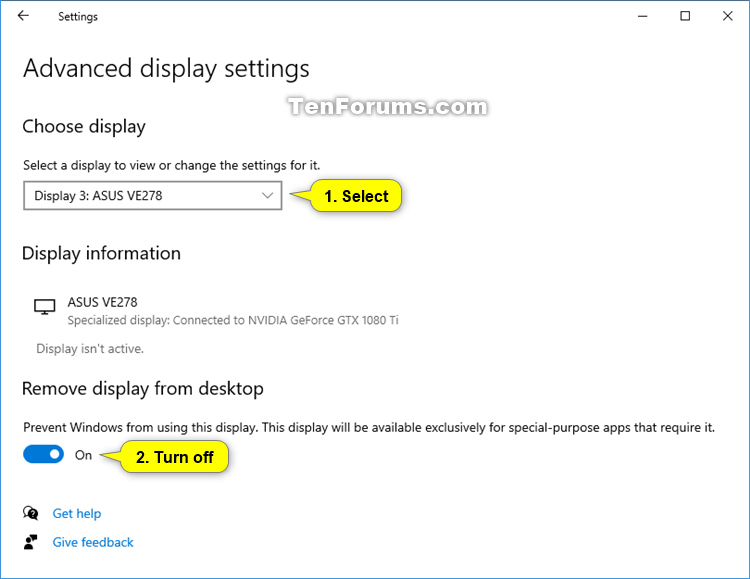Click the Advanced display settings heading

(x=166, y=69)
